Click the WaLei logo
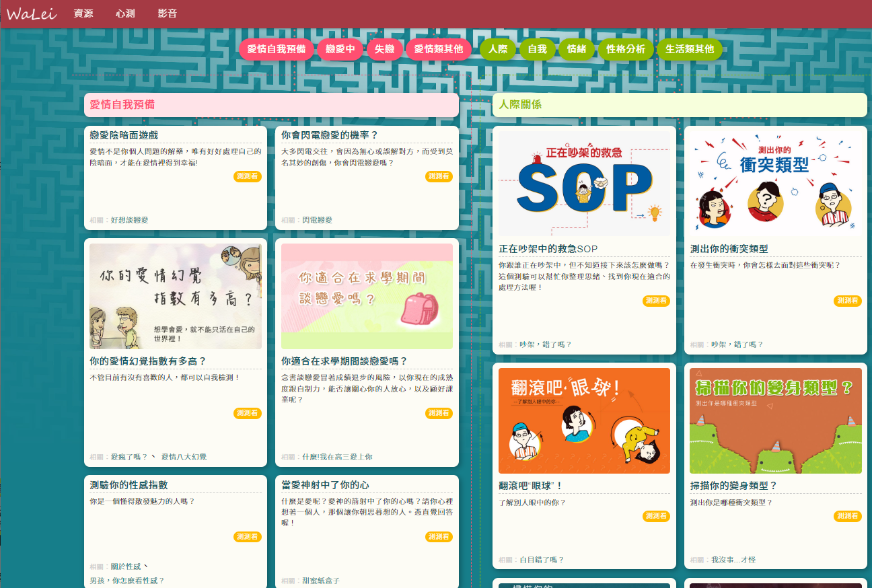872x588 pixels. click(x=32, y=13)
